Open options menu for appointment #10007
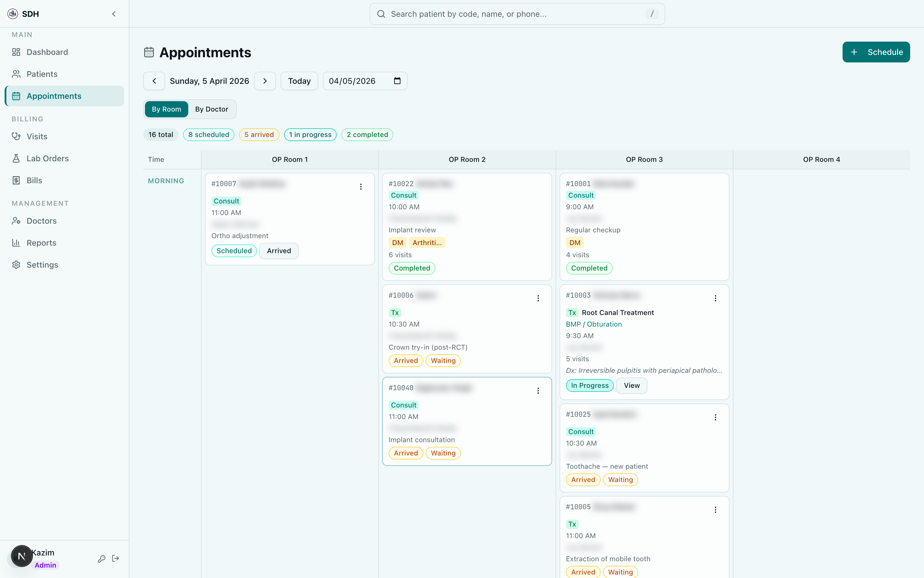Image resolution: width=924 pixels, height=578 pixels. [361, 187]
